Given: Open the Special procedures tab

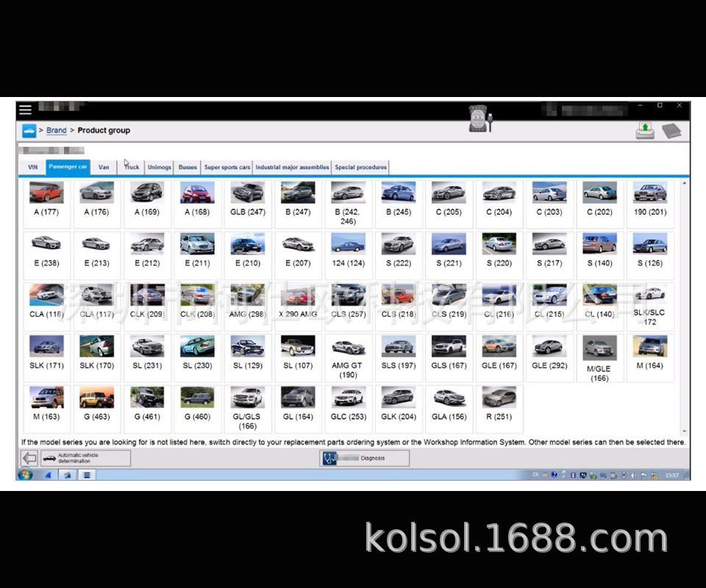Looking at the screenshot, I should (360, 167).
